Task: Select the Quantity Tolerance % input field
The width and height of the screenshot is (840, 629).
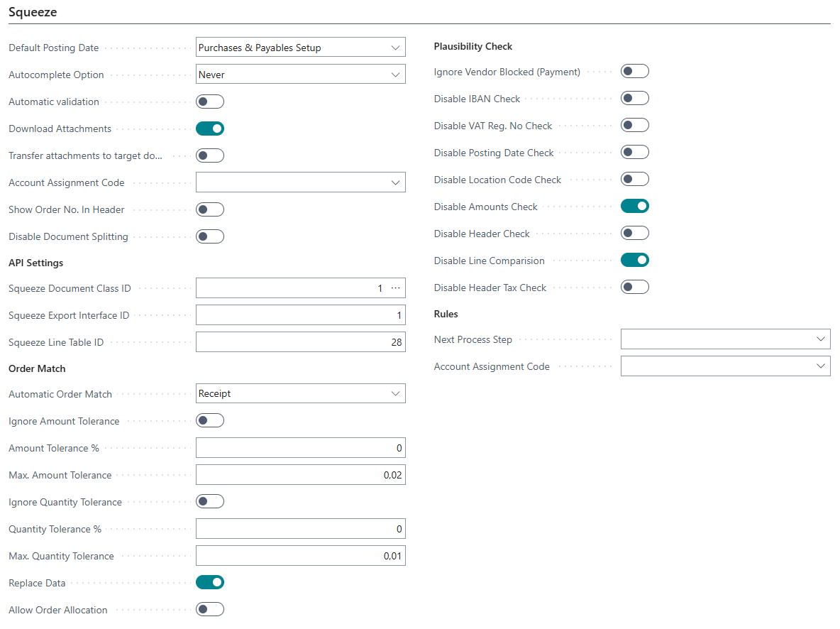Action: click(300, 529)
